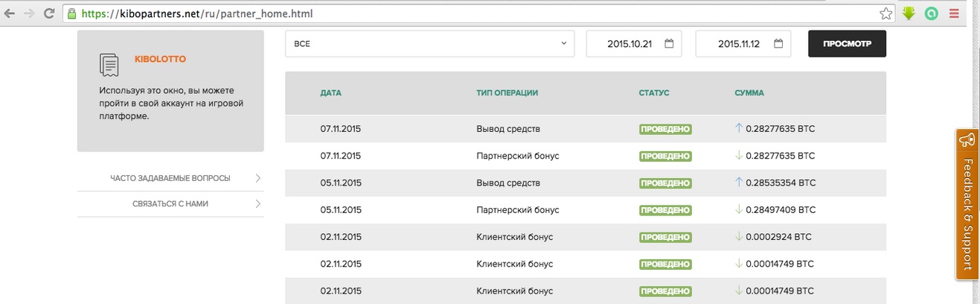Click the browser back arrow
980x304 pixels.
(x=10, y=13)
